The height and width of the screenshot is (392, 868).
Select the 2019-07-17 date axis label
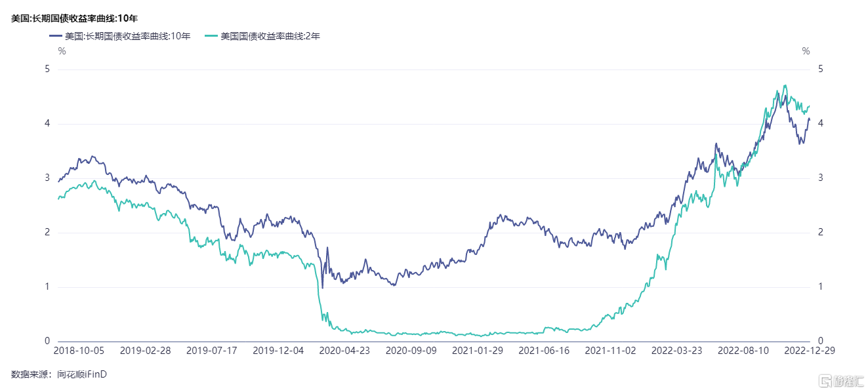212,351
